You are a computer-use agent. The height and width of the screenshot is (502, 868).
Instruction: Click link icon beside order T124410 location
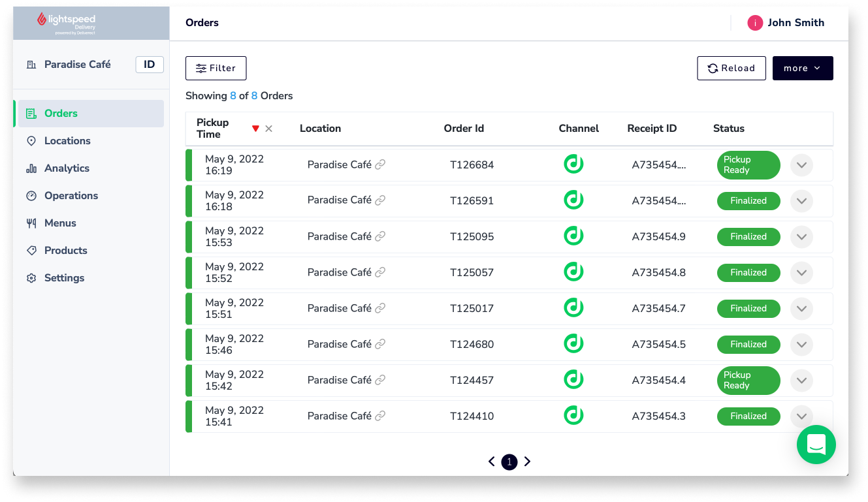click(x=380, y=416)
